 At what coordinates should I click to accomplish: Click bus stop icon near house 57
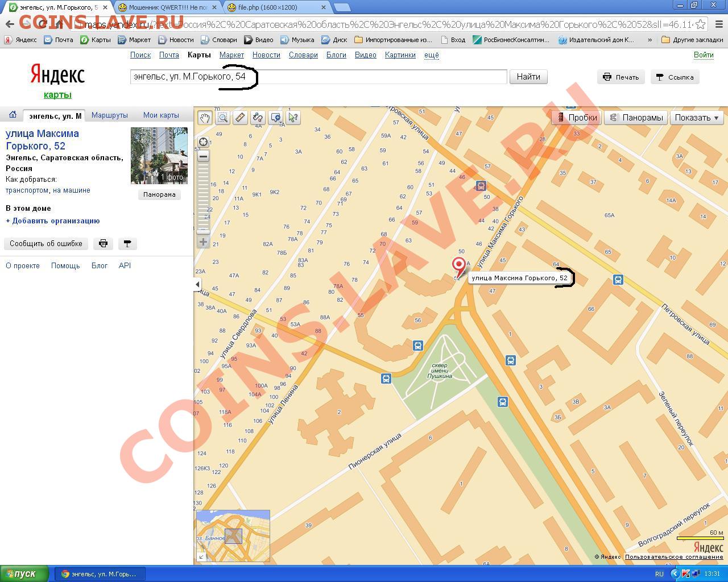point(481,186)
